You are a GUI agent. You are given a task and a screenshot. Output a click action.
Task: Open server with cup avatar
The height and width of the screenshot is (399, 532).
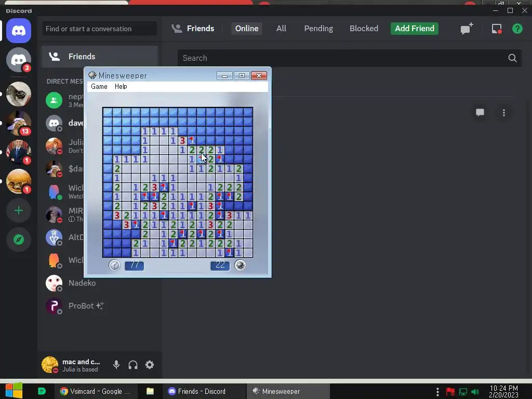tap(19, 94)
